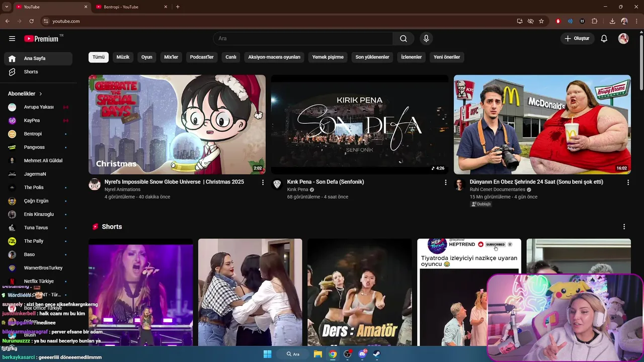Open more options for Nyrel's Snow Globe video

[263, 183]
